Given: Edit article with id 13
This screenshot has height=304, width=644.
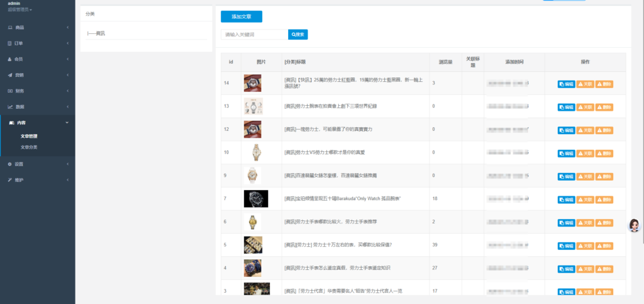Looking at the screenshot, I should pyautogui.click(x=567, y=107).
